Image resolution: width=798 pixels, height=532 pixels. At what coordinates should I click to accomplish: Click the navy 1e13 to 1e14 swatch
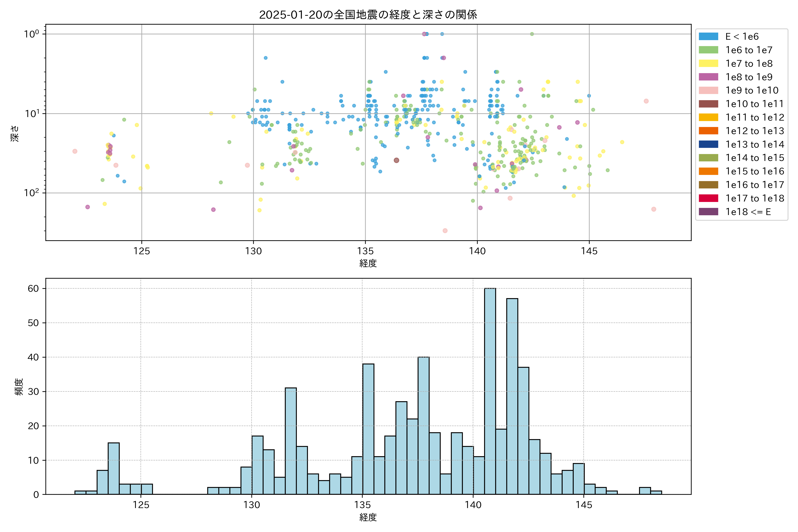708,144
